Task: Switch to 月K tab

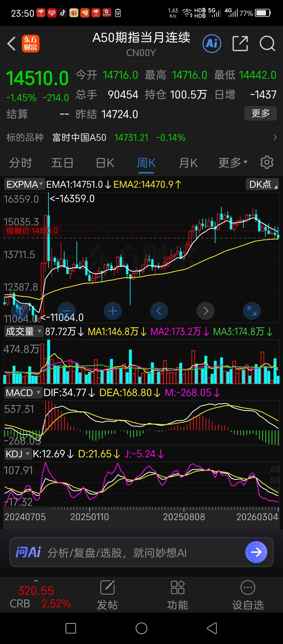Action: coord(188,163)
